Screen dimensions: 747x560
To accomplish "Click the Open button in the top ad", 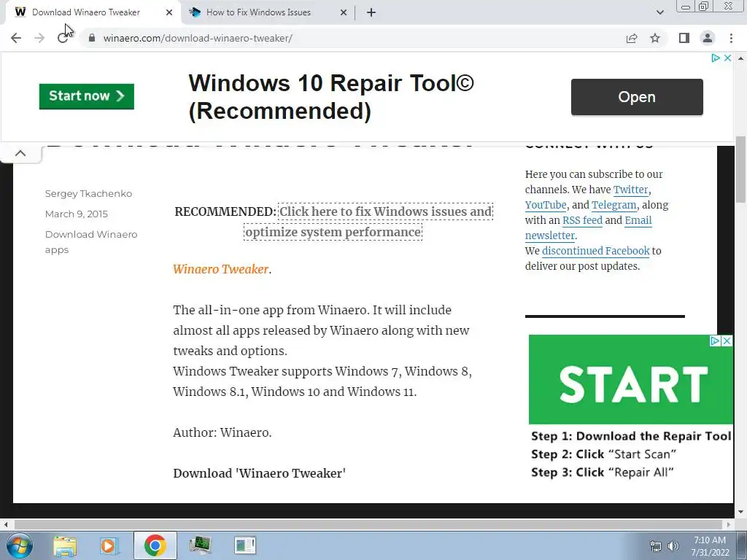I will 637,97.
